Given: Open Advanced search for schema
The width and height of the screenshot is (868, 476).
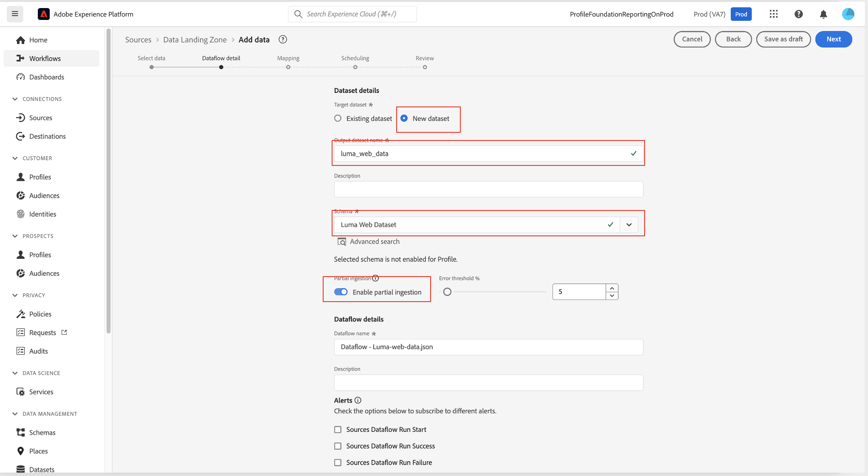Looking at the screenshot, I should [368, 241].
